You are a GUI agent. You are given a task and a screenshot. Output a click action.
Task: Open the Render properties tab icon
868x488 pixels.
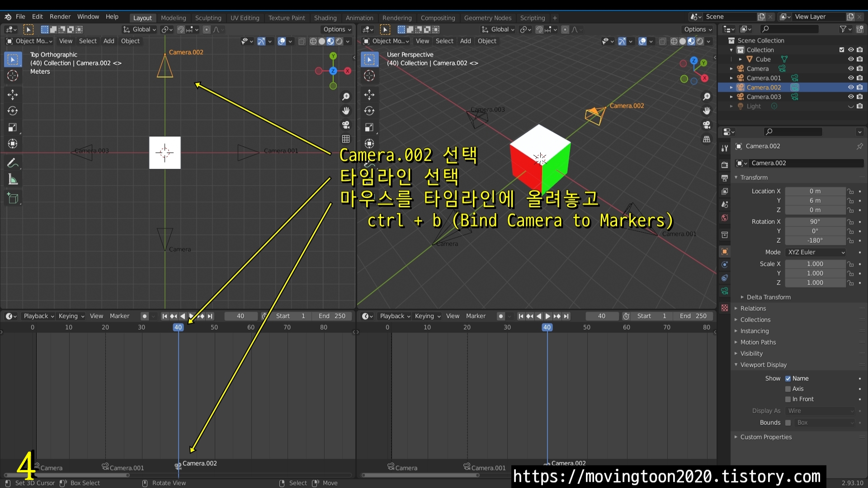click(725, 165)
